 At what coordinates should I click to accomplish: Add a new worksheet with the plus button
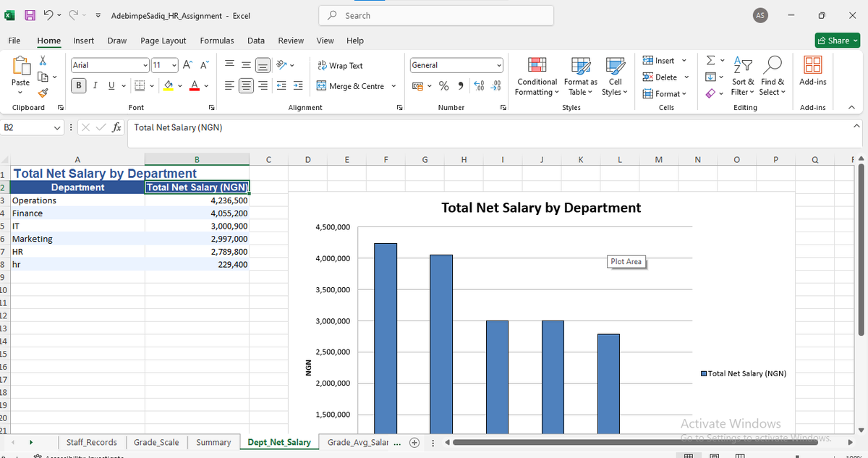(414, 442)
